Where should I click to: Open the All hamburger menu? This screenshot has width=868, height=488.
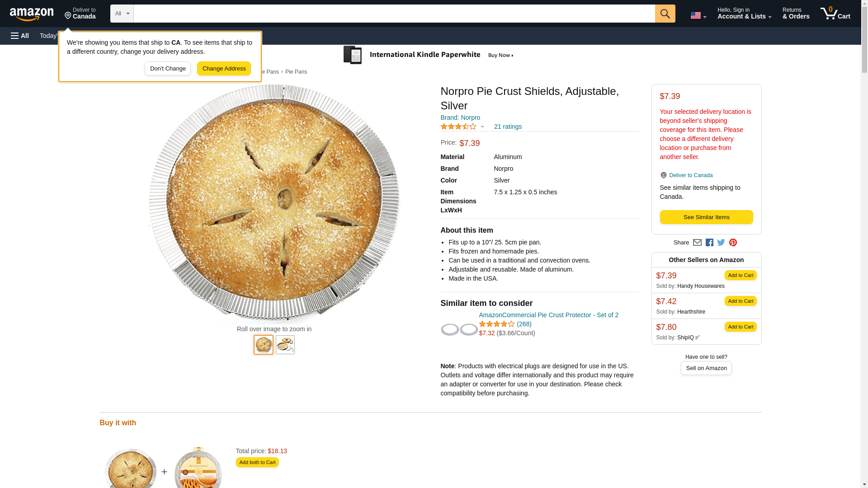20,36
